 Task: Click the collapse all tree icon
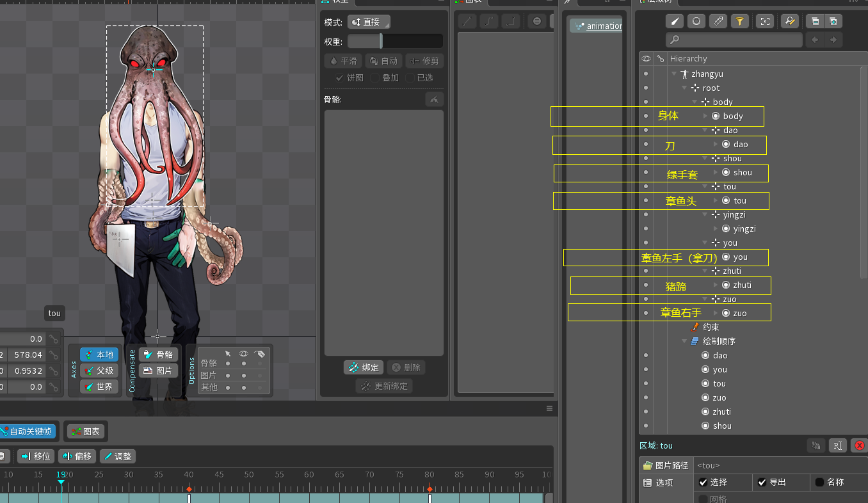(x=814, y=21)
